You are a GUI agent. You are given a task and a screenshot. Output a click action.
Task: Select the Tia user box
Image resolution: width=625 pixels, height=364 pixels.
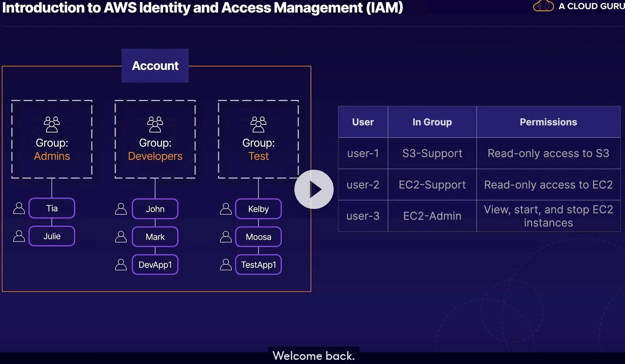point(52,208)
